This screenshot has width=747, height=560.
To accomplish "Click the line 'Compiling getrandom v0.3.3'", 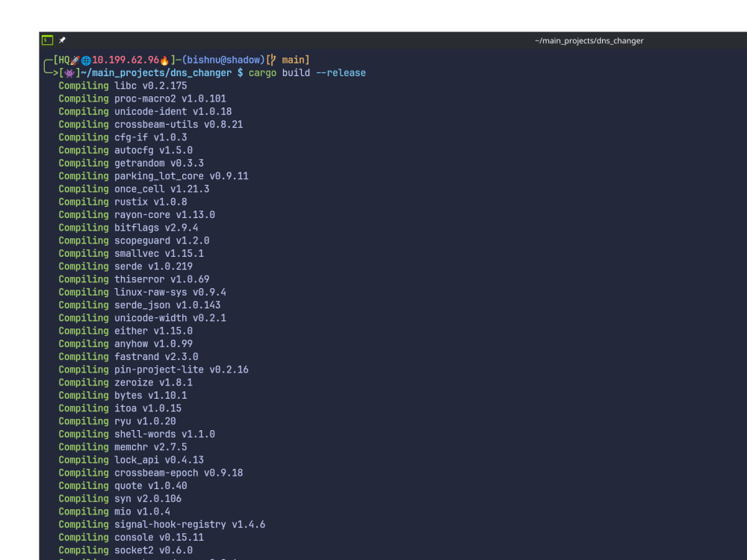I will point(131,163).
